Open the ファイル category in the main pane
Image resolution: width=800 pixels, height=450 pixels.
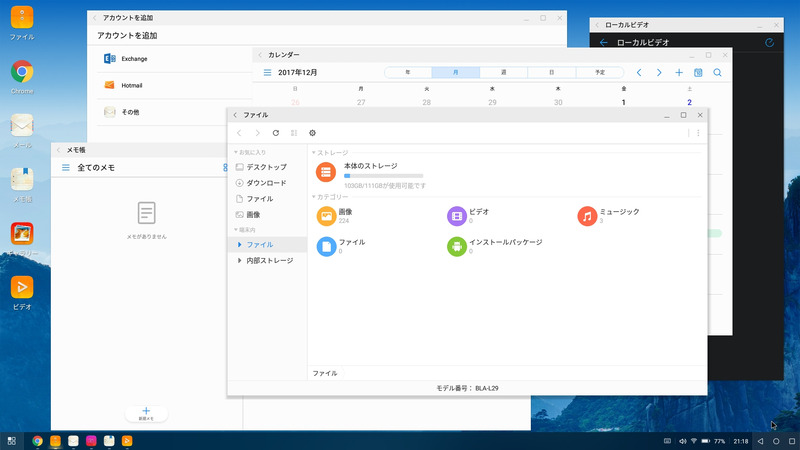point(327,246)
